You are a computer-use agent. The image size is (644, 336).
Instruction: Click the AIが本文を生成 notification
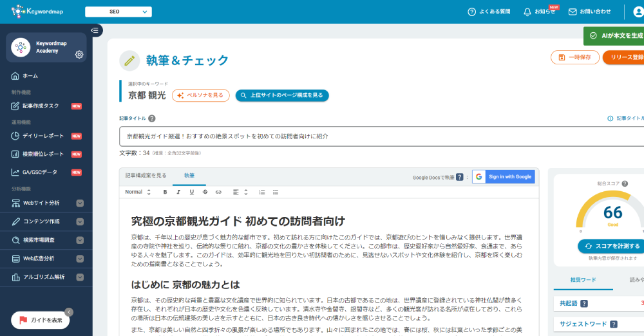click(x=614, y=36)
